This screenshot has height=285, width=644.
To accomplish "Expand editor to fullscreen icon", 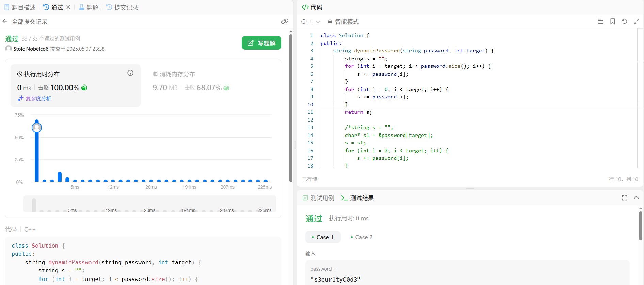I will click(637, 21).
